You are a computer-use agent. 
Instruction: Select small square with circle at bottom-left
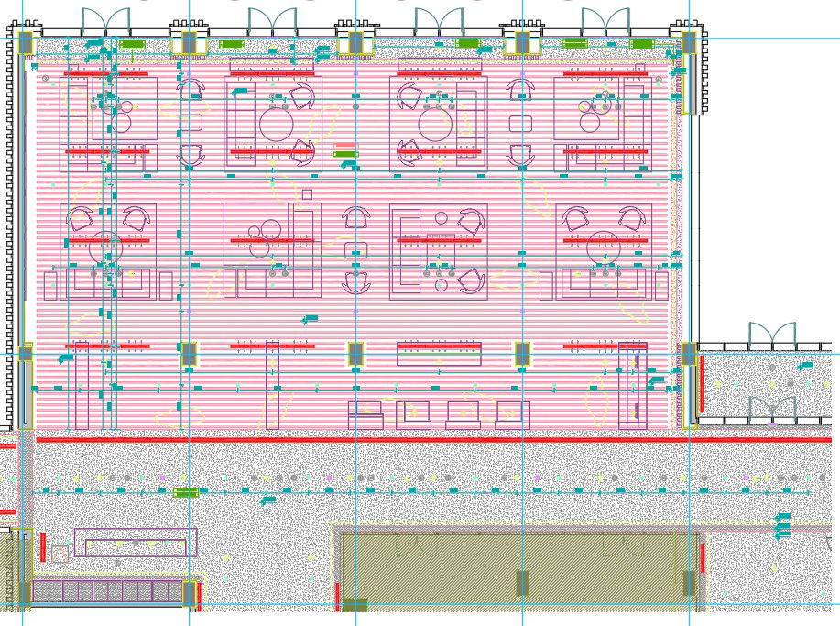click(60, 554)
